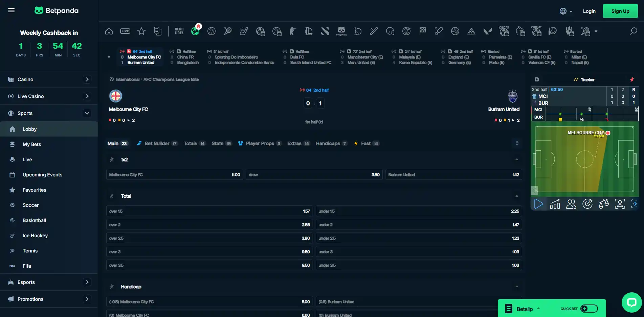Bet on draw at 3.50
Screen dimensions: 644x317
coord(314,175)
